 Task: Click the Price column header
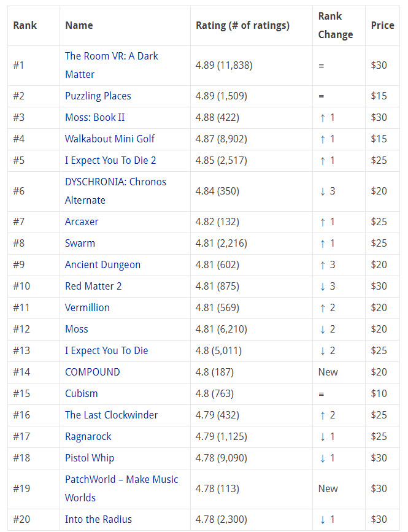[382, 25]
